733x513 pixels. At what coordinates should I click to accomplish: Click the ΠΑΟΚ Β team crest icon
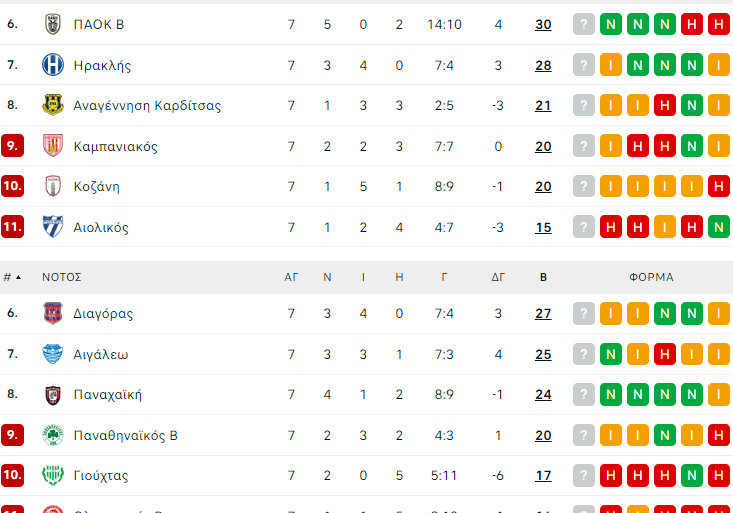pyautogui.click(x=53, y=24)
